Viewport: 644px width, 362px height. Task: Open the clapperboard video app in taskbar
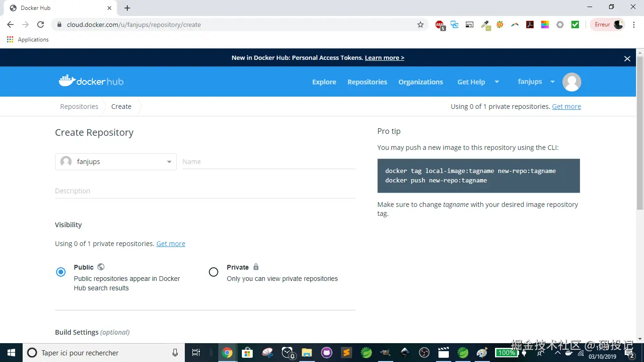click(444, 353)
